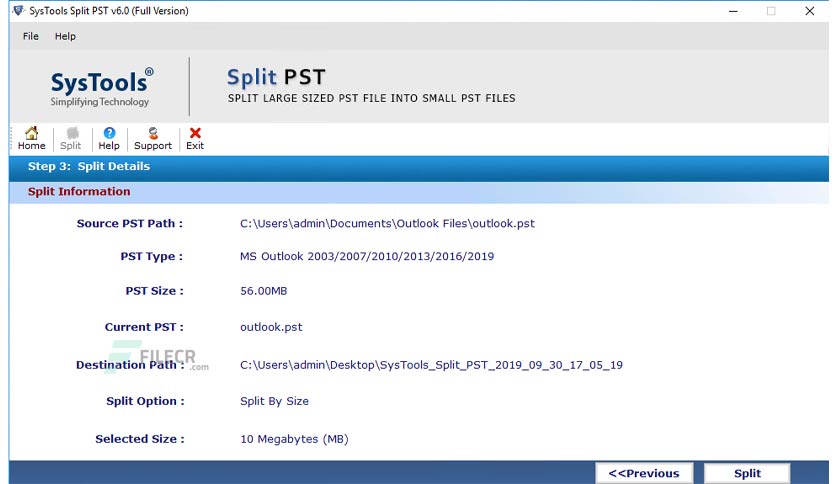The height and width of the screenshot is (484, 836).
Task: Open Help from the toolbar
Action: click(x=109, y=139)
